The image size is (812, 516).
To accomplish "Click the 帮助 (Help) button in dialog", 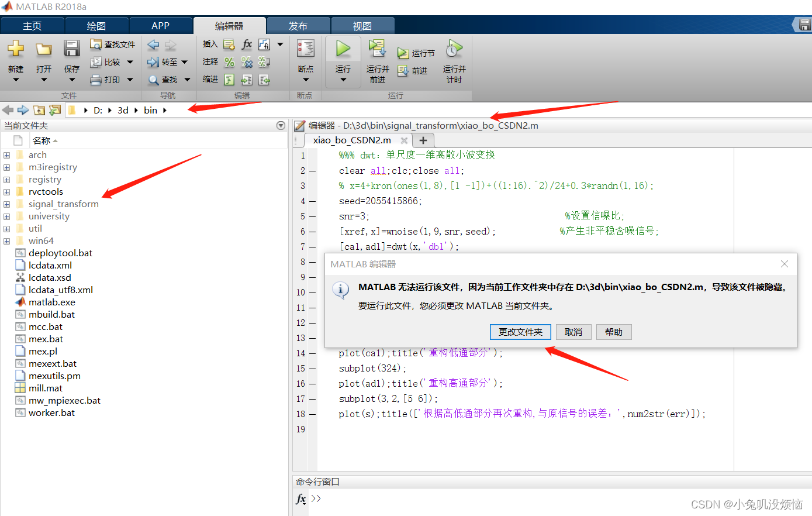I will [614, 332].
